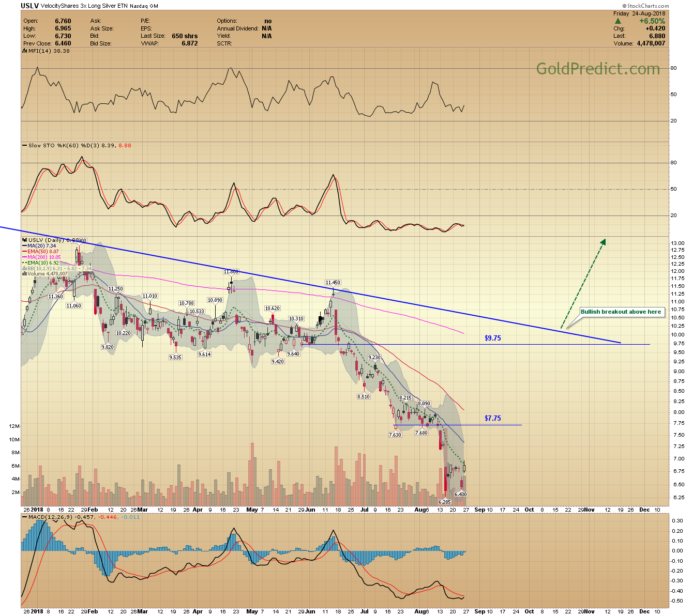Screen dimensions: 693x616
Task: Click the 11.010 price label
Action: click(149, 296)
